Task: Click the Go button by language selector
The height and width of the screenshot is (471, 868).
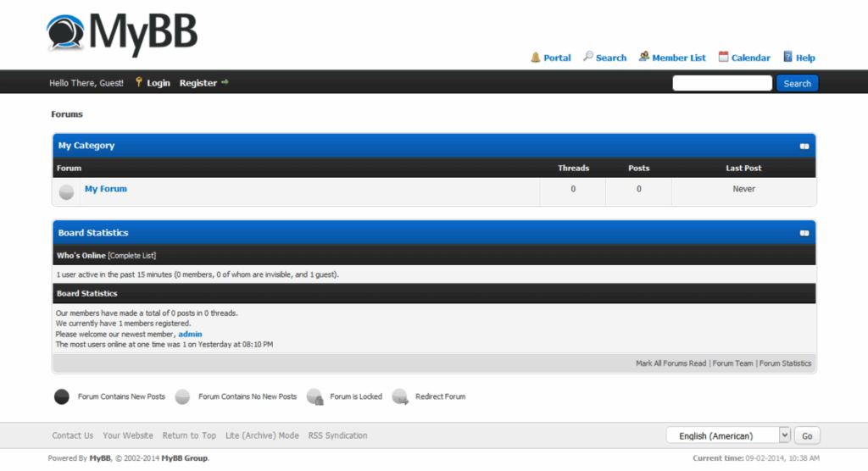Action: (807, 435)
